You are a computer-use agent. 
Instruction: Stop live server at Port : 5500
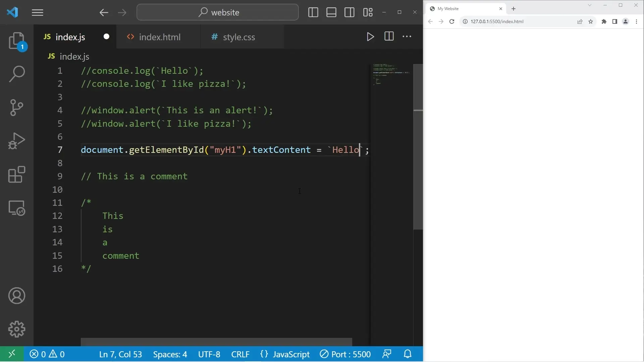345,354
